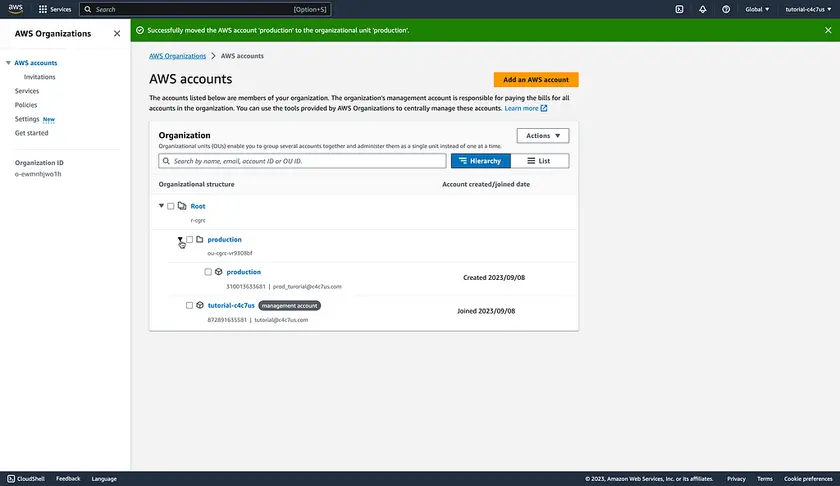The height and width of the screenshot is (486, 840).
Task: Open Cookie preferences
Action: coord(808,478)
